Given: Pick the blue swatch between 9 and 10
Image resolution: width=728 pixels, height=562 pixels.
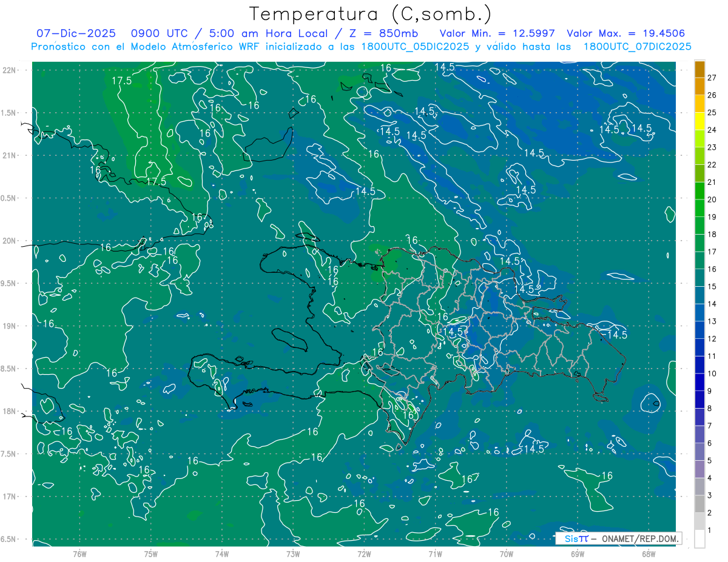Looking at the screenshot, I should pyautogui.click(x=699, y=383).
